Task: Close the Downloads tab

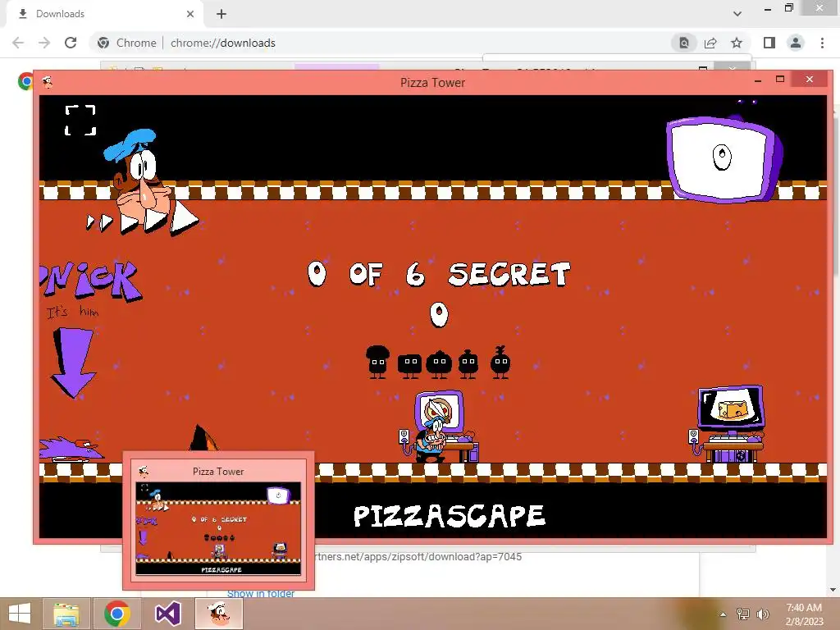Action: (x=190, y=14)
